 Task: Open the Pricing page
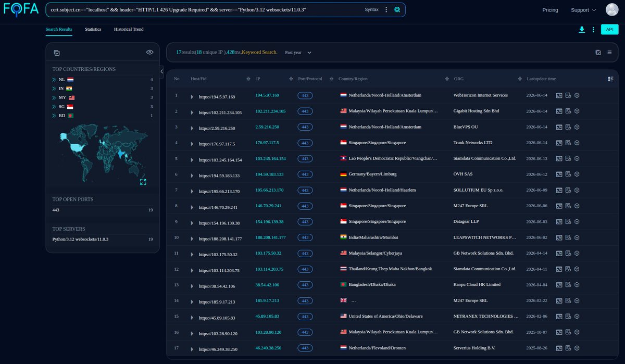[x=550, y=10]
